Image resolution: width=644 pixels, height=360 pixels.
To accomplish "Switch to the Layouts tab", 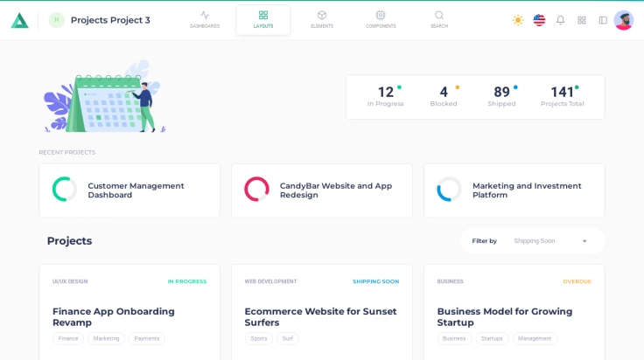I will pyautogui.click(x=263, y=19).
